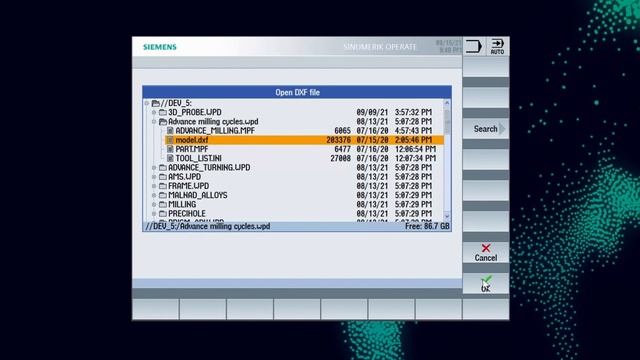Click the AMS.WPD folder icon

click(163, 177)
